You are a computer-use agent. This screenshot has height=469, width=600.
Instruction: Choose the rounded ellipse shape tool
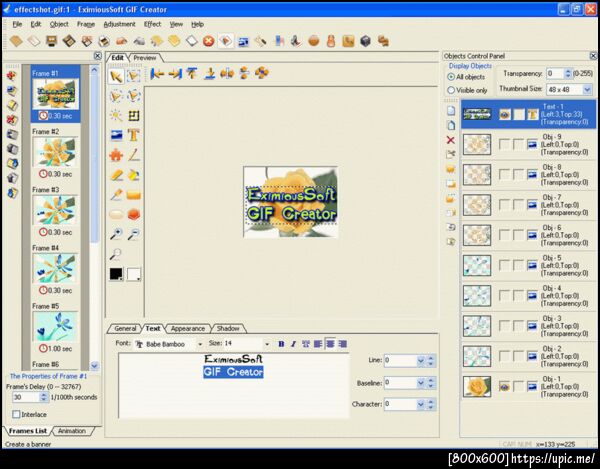(116, 215)
